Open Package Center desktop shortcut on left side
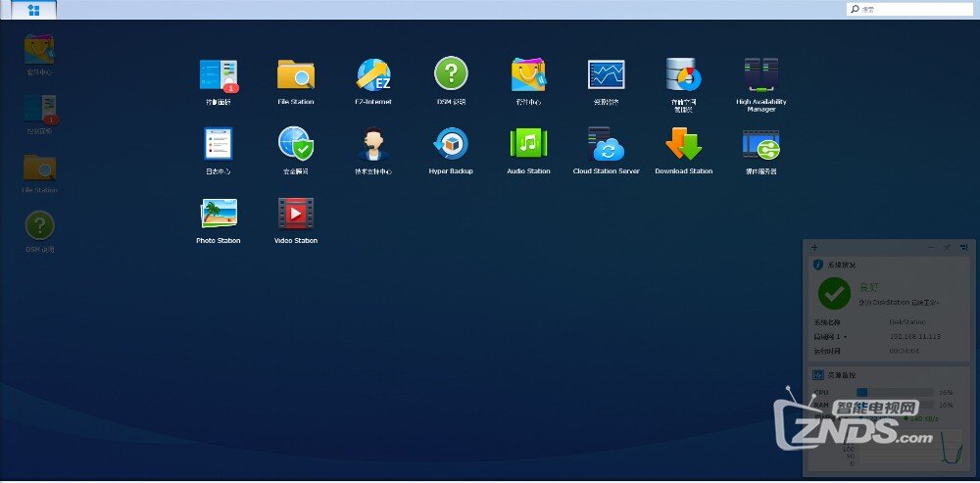 [x=39, y=49]
